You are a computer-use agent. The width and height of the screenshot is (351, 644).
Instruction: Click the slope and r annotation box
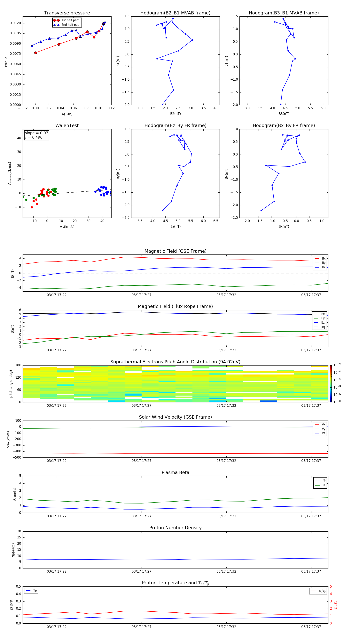(36, 135)
